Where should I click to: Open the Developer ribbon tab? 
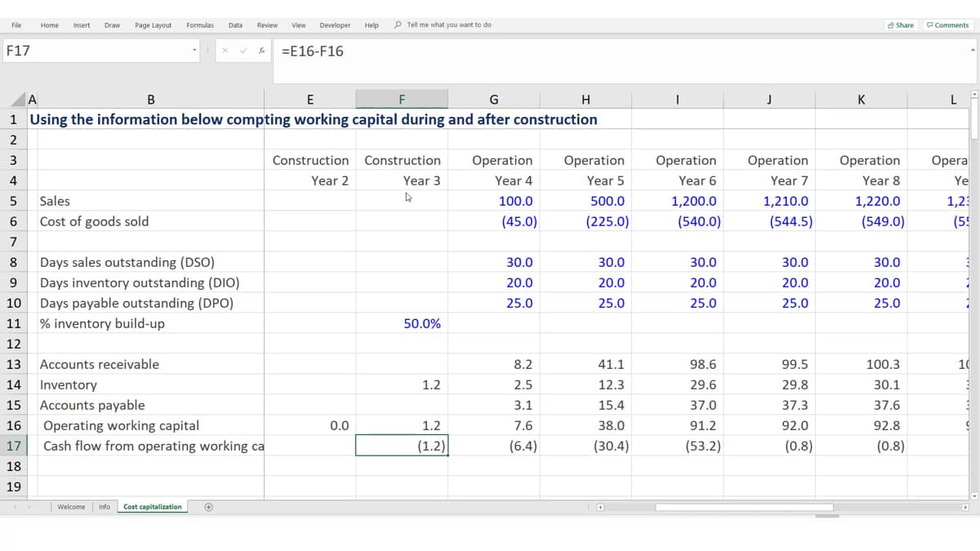(335, 25)
